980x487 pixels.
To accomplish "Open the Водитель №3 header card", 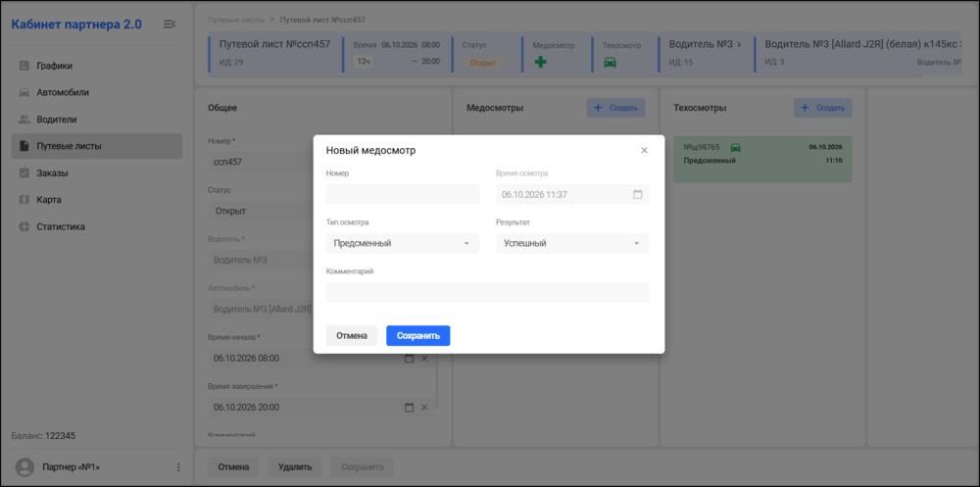I will [x=706, y=53].
